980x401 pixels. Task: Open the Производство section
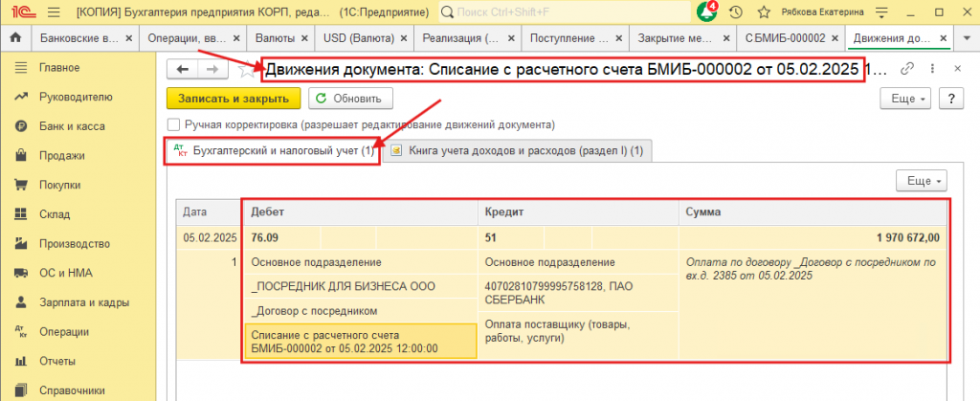pos(75,244)
